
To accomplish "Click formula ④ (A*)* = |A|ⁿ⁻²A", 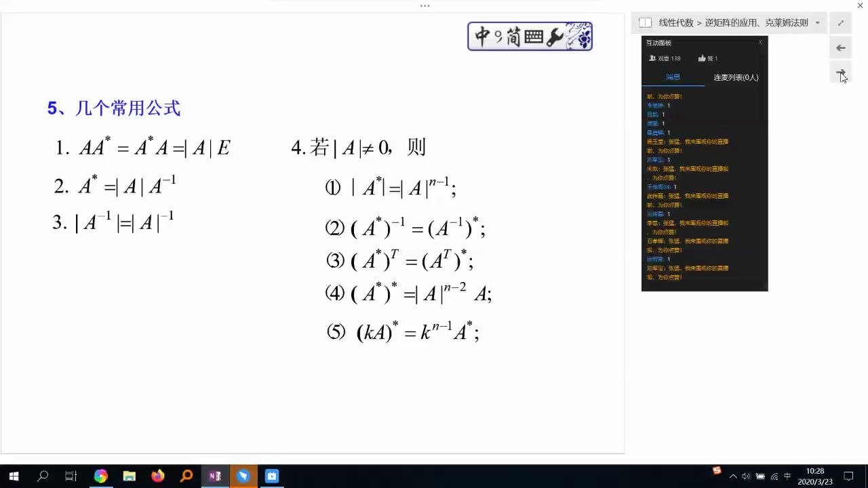I will tap(408, 292).
